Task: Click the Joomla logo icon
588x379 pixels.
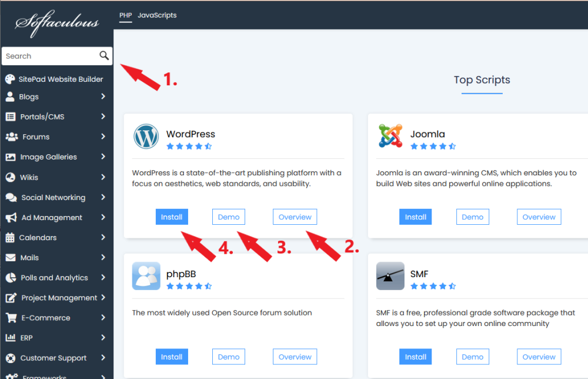Action: [390, 137]
